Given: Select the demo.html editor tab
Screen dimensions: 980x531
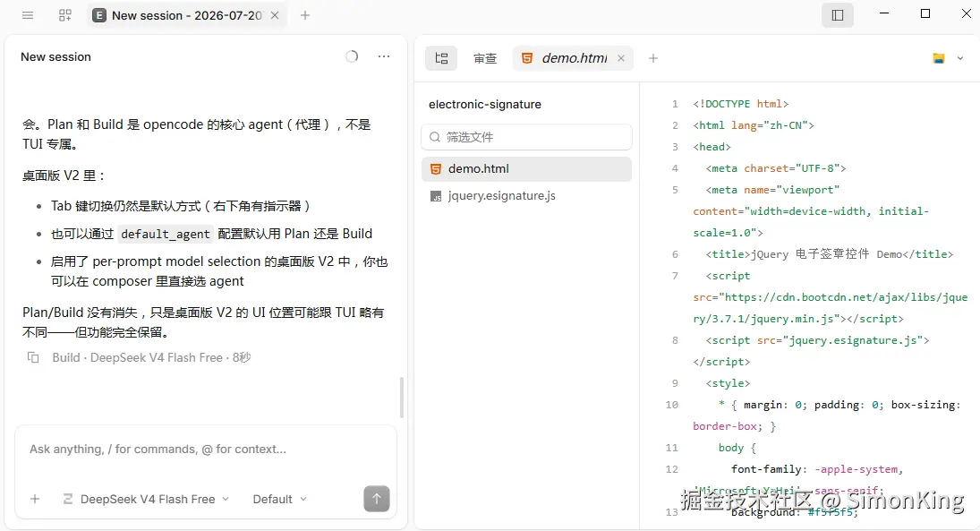Looking at the screenshot, I should pyautogui.click(x=574, y=58).
